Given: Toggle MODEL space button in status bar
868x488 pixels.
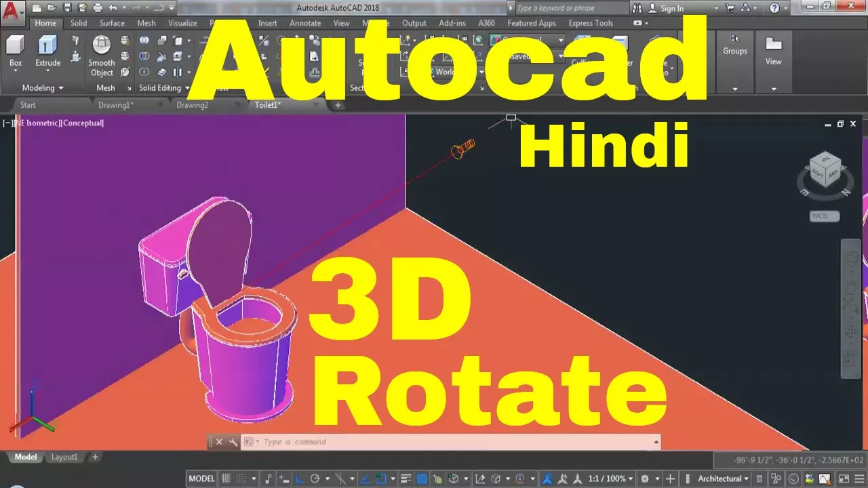Looking at the screenshot, I should tap(201, 479).
